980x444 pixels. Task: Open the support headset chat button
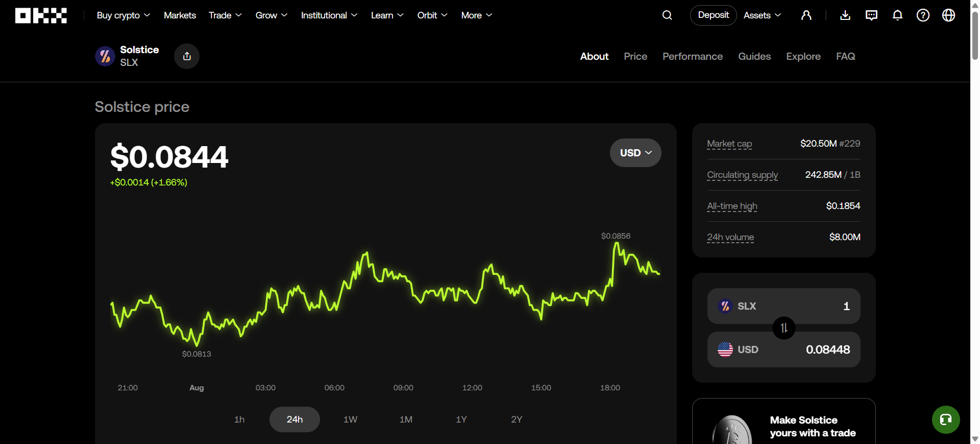946,419
